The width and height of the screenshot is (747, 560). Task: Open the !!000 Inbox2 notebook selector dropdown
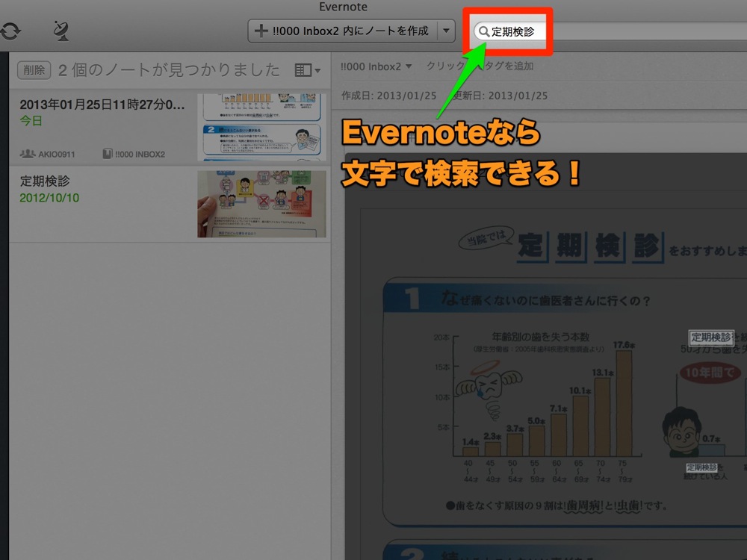click(x=376, y=66)
